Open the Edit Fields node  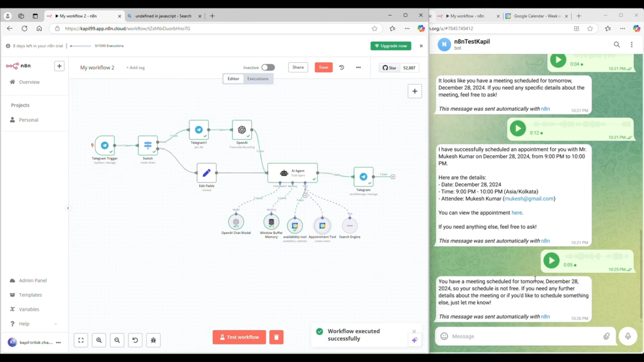click(207, 173)
